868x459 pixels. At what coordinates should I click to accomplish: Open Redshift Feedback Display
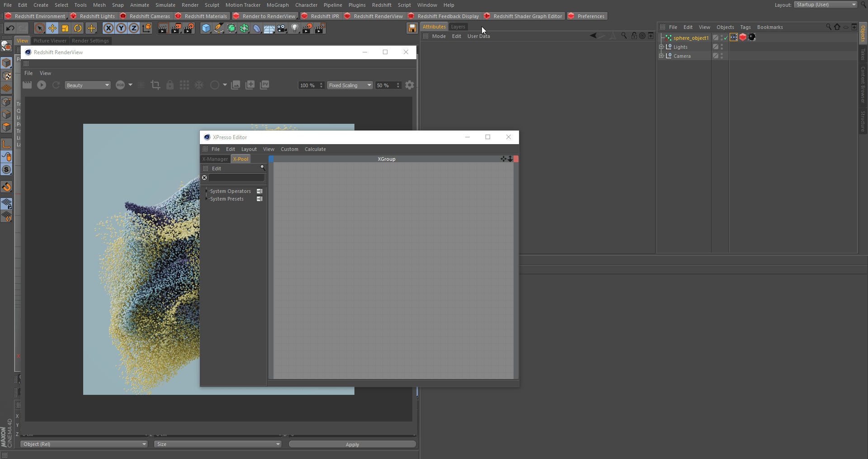click(x=444, y=16)
